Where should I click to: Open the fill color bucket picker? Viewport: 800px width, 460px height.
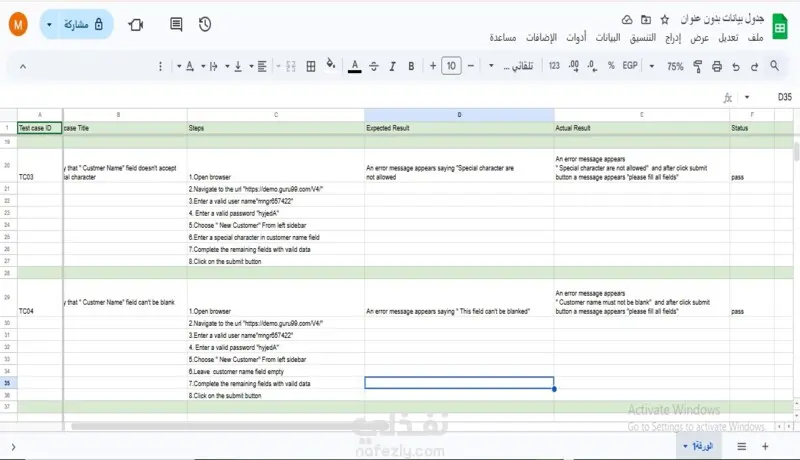331,65
